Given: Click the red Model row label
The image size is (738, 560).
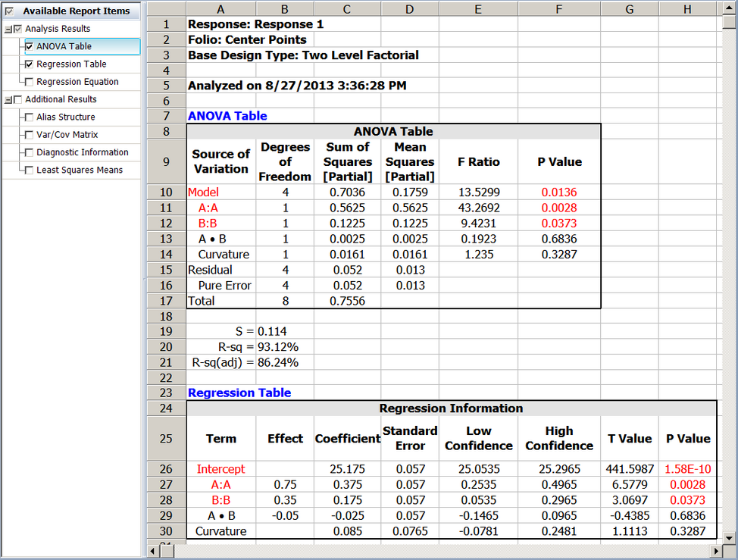Looking at the screenshot, I should [x=203, y=192].
